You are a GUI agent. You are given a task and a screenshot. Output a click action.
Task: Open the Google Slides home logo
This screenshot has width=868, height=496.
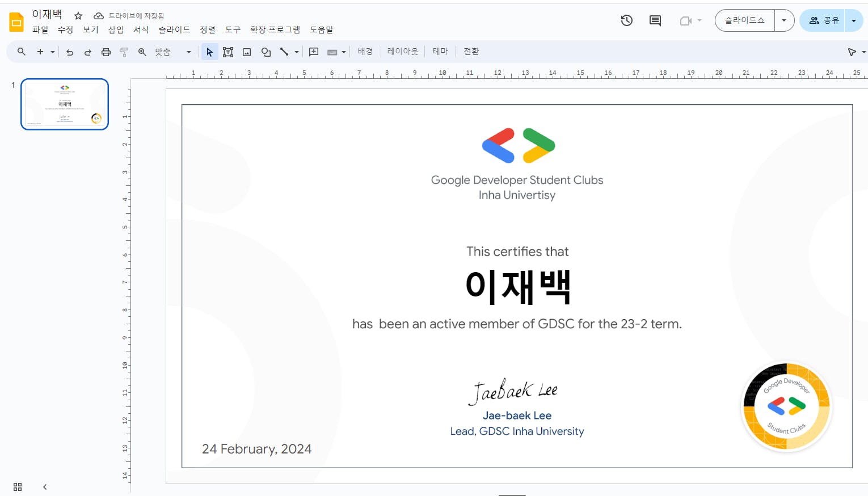pos(16,22)
